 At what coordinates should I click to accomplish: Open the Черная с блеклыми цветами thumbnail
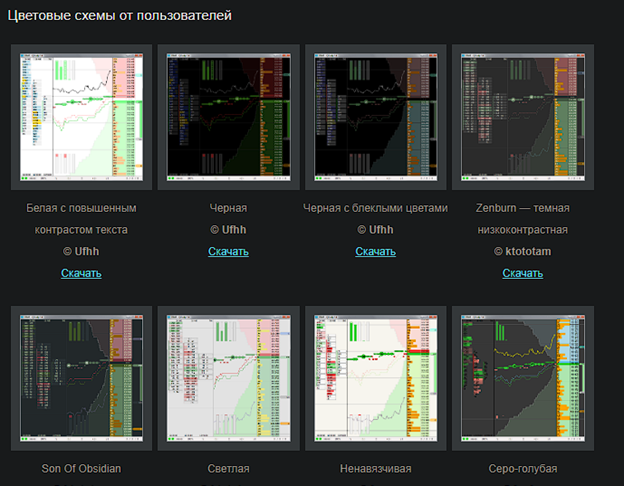[376, 117]
